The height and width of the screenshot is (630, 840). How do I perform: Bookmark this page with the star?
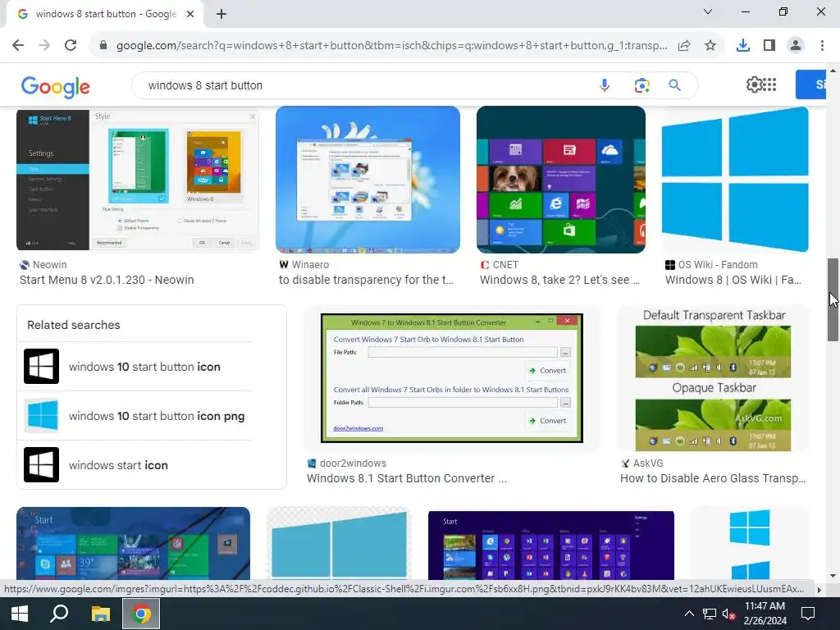coord(710,46)
